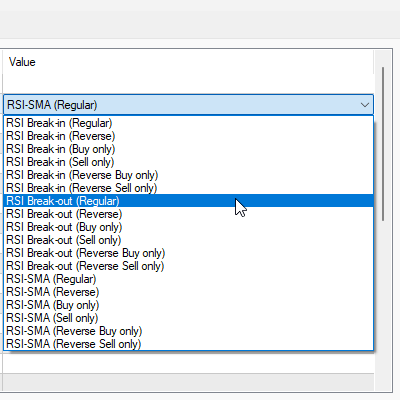Select RSI Break-out (Reverse) option
Screen dimensions: 400x400
click(x=189, y=214)
